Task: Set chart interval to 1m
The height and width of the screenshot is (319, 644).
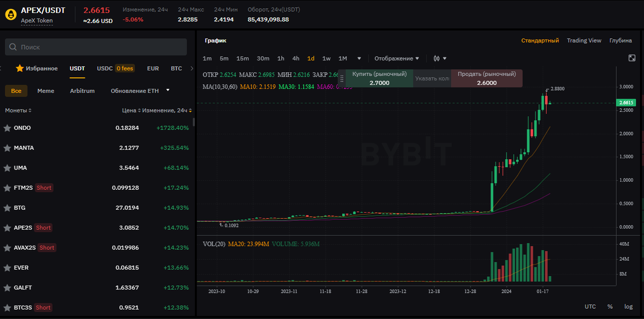Action: point(207,58)
